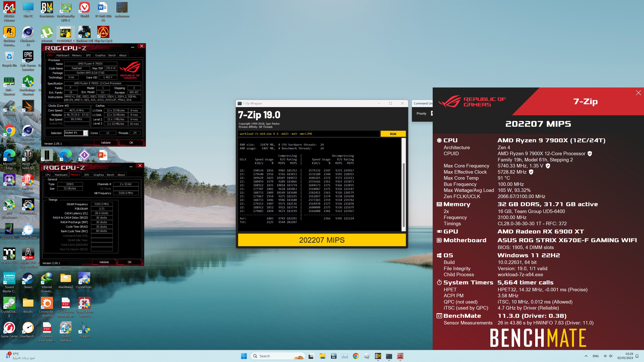The width and height of the screenshot is (644, 362).
Task: Switch to Mainboard tab in top CPU-Z
Action: (x=63, y=55)
